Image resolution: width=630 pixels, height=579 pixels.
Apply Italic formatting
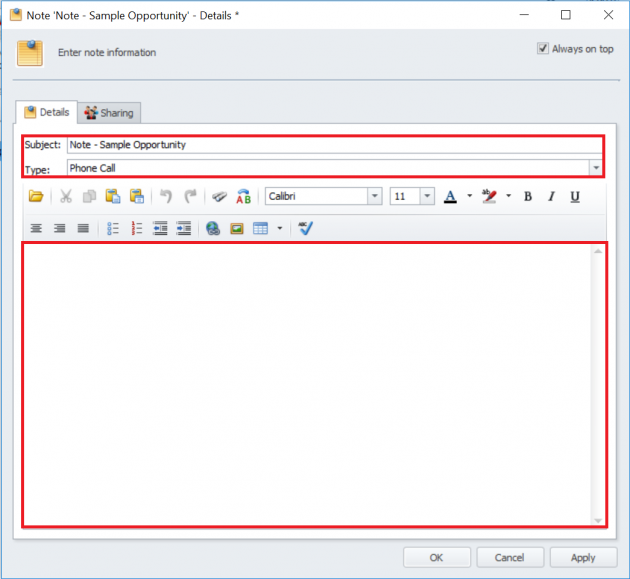click(x=551, y=197)
